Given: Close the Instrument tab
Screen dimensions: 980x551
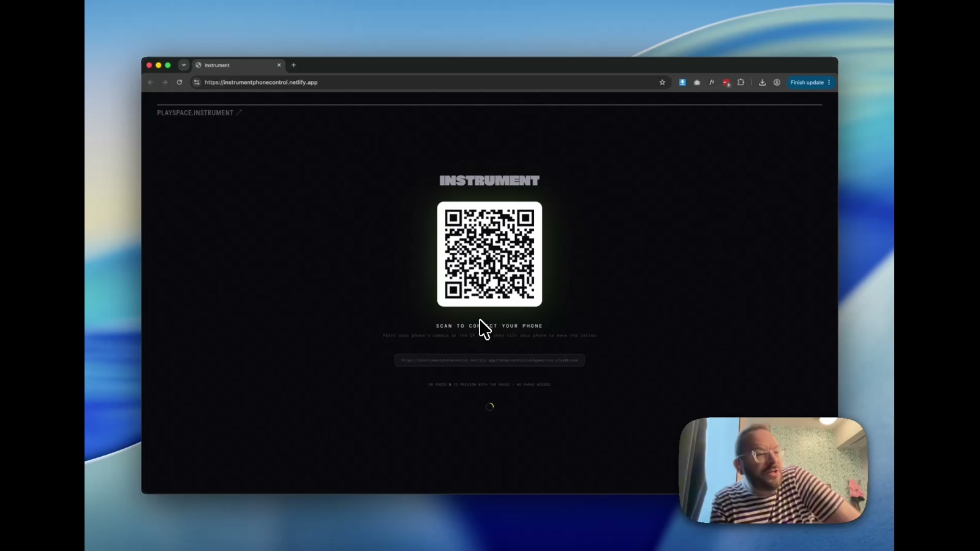Looking at the screenshot, I should tap(279, 65).
